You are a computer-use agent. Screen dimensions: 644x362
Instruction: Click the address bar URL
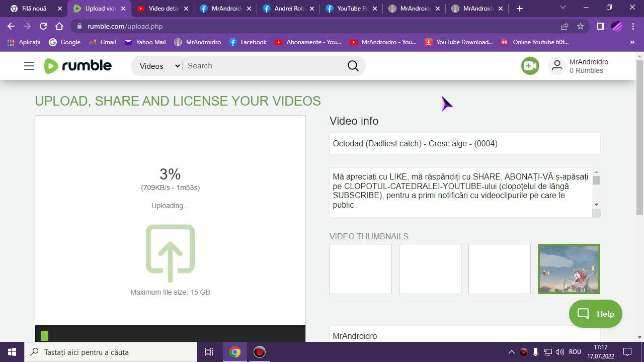pyautogui.click(x=125, y=26)
